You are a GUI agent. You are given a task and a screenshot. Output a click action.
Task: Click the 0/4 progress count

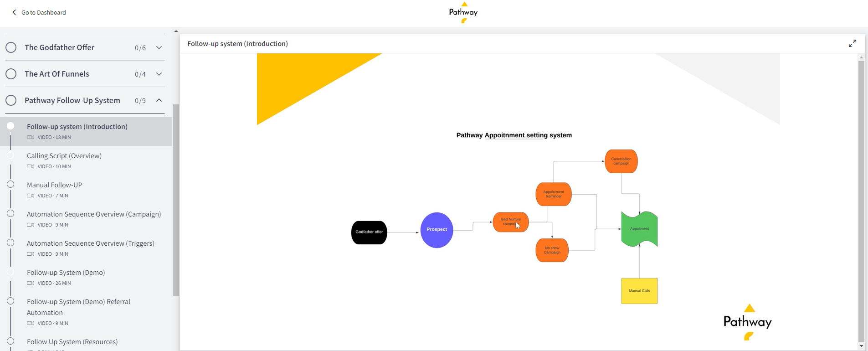click(x=140, y=74)
